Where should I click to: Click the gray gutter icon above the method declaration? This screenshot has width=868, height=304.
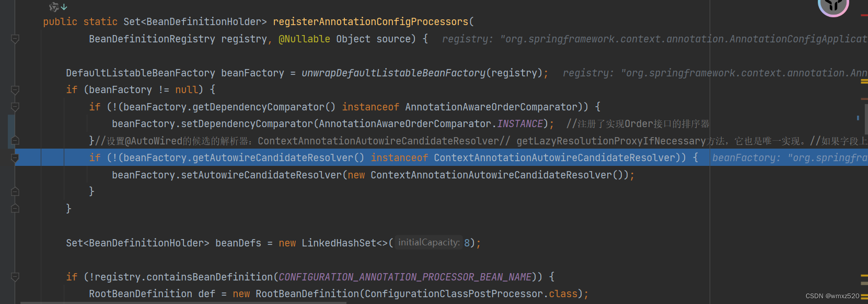pos(54,7)
